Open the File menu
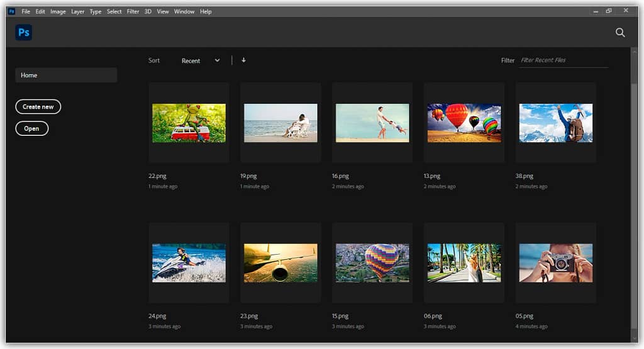The height and width of the screenshot is (349, 644). 26,11
